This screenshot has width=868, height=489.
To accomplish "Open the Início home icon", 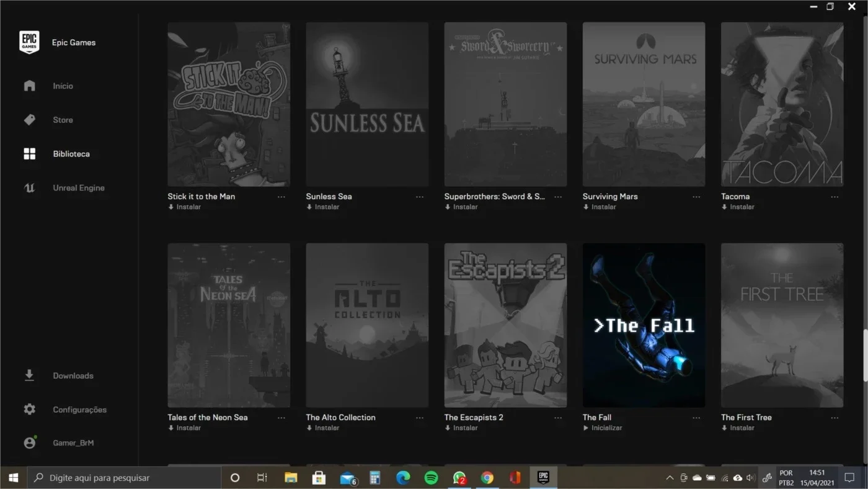I will [29, 86].
